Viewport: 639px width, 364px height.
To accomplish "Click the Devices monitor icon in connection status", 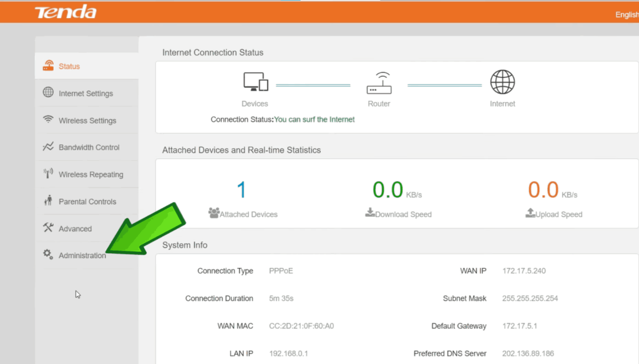I will click(255, 82).
